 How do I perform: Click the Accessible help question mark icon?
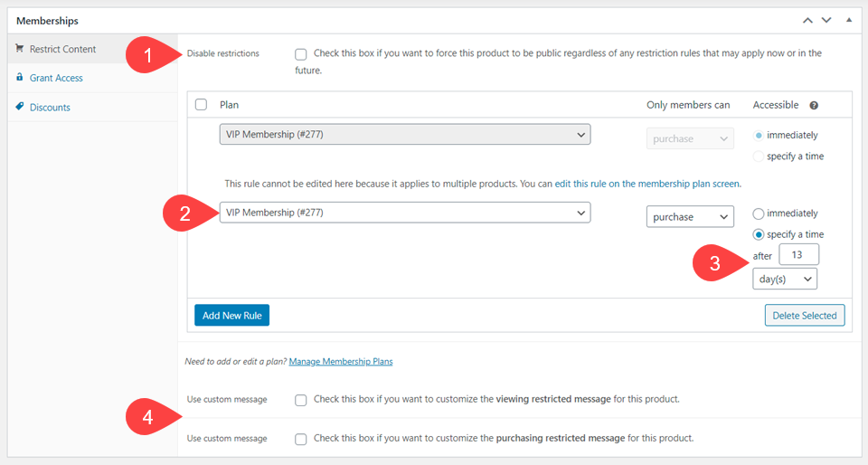[x=814, y=106]
